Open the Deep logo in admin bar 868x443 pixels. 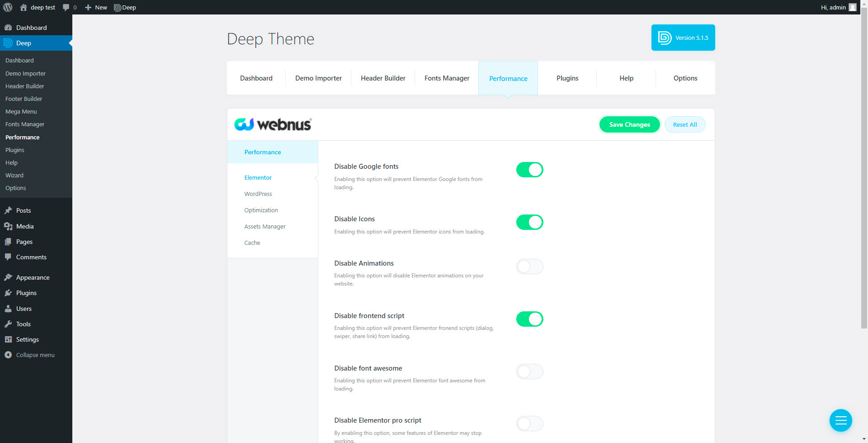point(118,7)
